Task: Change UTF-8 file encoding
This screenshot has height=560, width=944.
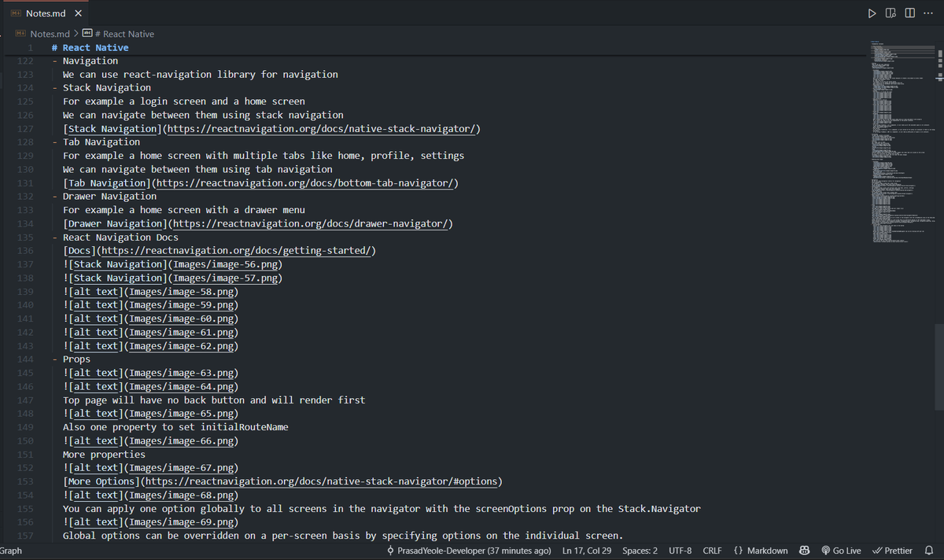Action: pos(680,551)
